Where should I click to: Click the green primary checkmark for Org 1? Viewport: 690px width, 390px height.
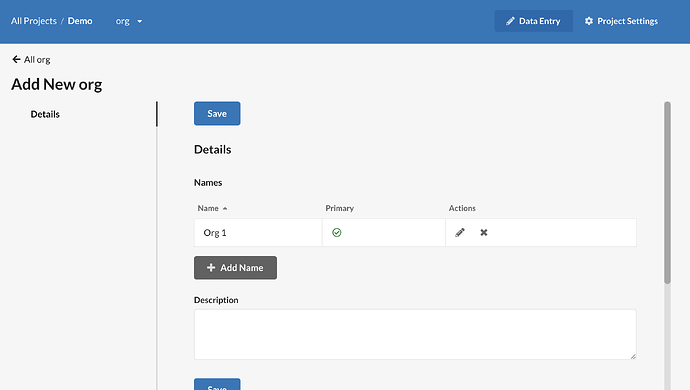(x=337, y=232)
